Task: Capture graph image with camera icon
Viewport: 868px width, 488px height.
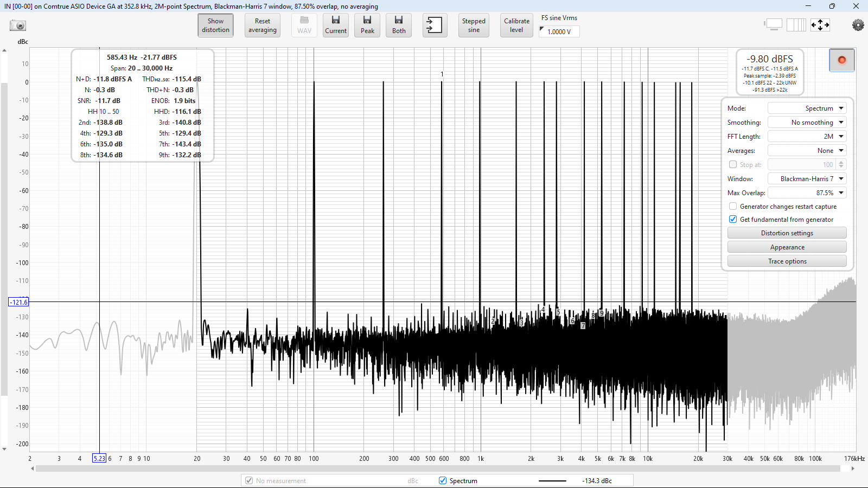Action: click(x=18, y=25)
